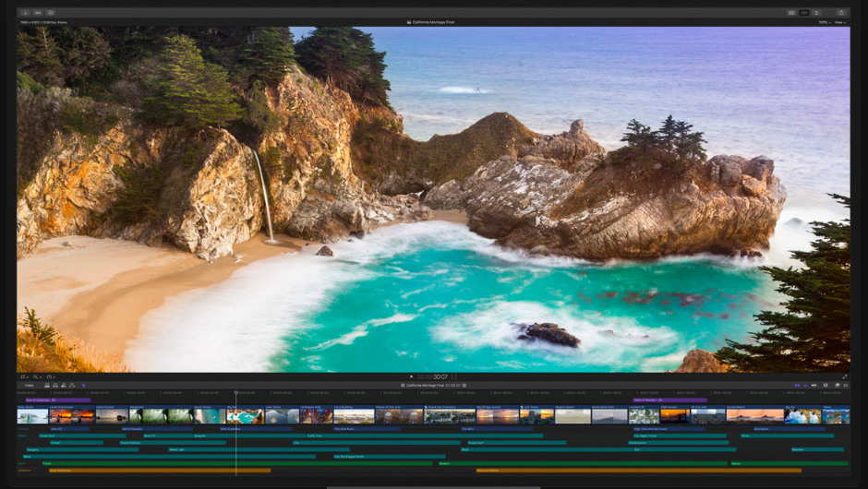Open the Enhancements magic wand dropdown
The width and height of the screenshot is (868, 489).
(x=37, y=376)
